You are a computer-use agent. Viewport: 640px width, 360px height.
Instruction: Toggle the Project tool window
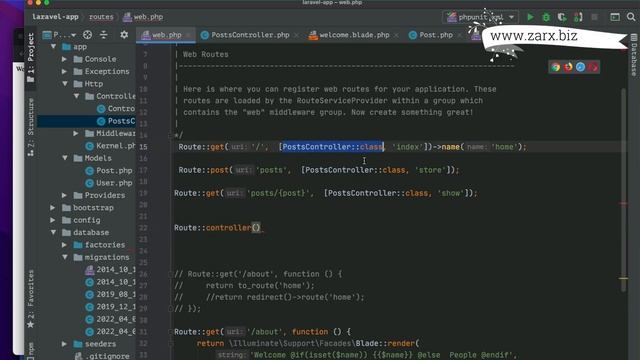[x=31, y=58]
